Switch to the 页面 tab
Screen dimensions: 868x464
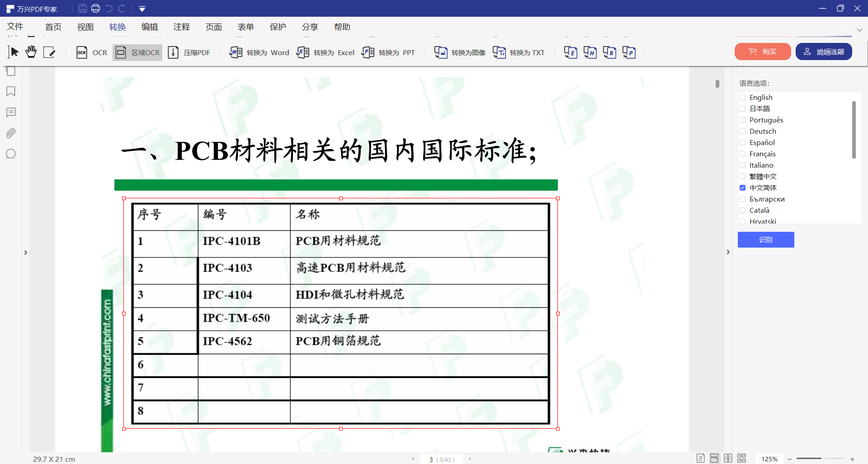click(213, 27)
